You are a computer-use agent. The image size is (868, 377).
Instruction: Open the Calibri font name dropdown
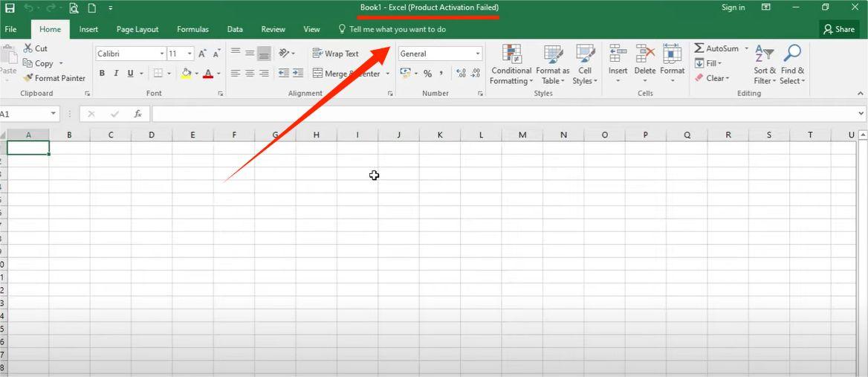pyautogui.click(x=162, y=54)
